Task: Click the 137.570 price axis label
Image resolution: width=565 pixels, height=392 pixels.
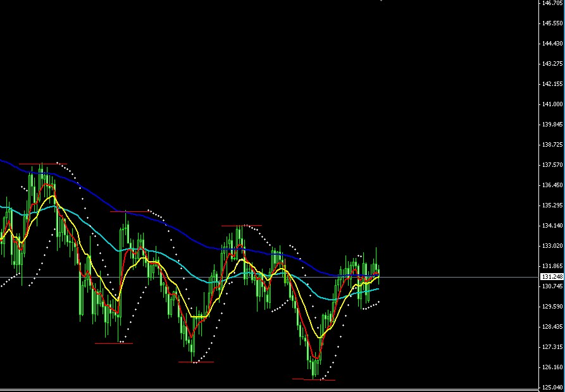Action: [552, 165]
